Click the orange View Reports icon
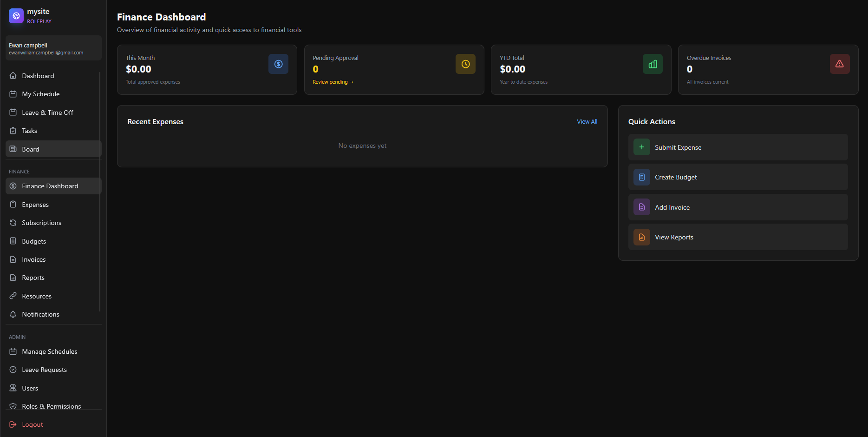868x437 pixels. point(642,237)
